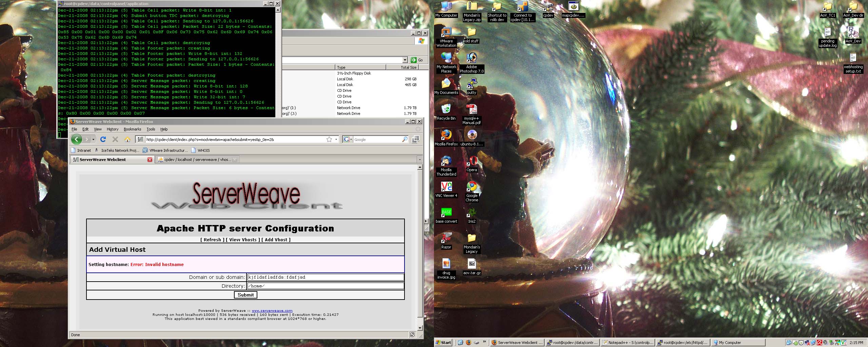
Task: Open the Shortcut to rslib dev folder
Action: [497, 12]
